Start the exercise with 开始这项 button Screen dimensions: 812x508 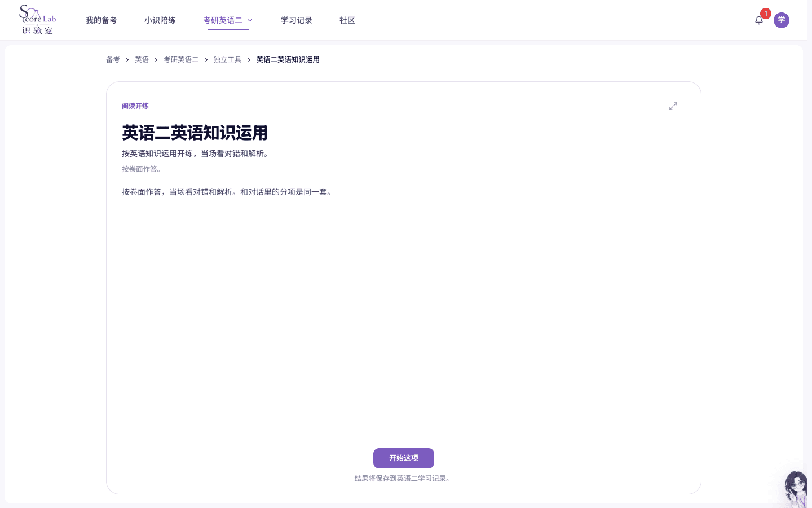click(x=404, y=458)
